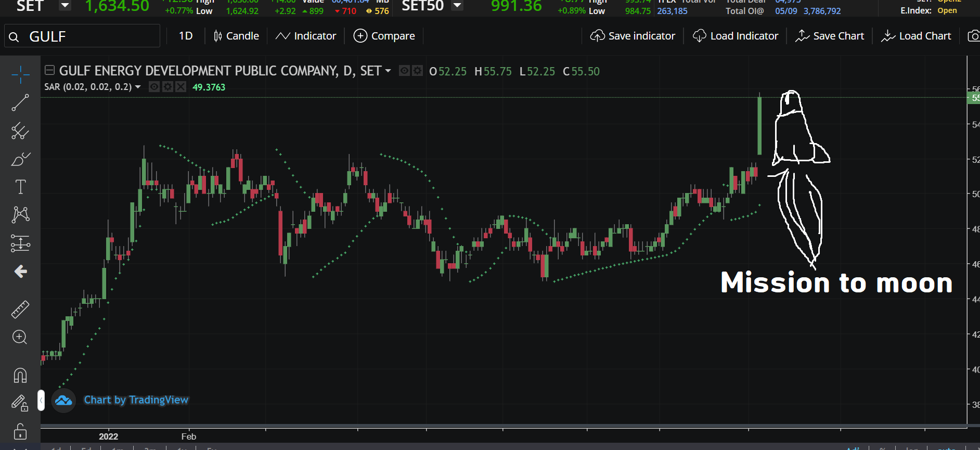Click the close price C 55.50
This screenshot has height=450, width=980.
[582, 71]
